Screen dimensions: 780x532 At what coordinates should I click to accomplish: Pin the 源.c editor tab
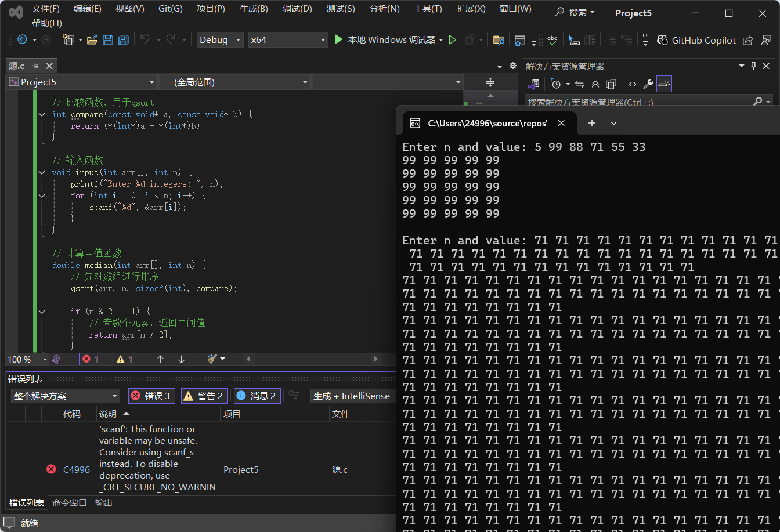35,66
